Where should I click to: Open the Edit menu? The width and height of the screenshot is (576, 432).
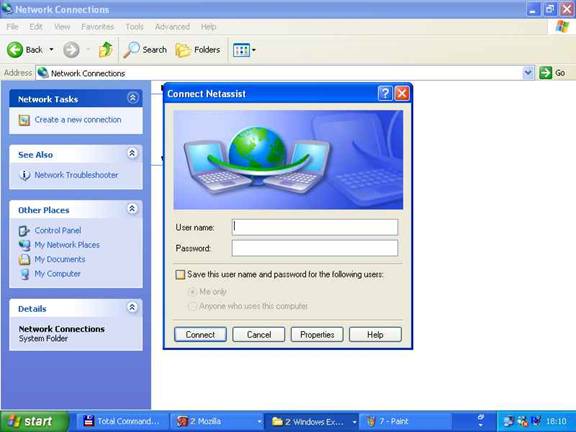(36, 27)
